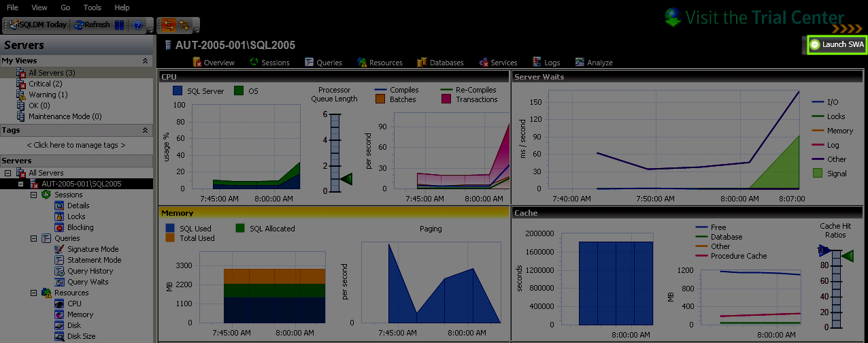The height and width of the screenshot is (343, 868).
Task: Switch to the Analyze tab
Action: [594, 62]
